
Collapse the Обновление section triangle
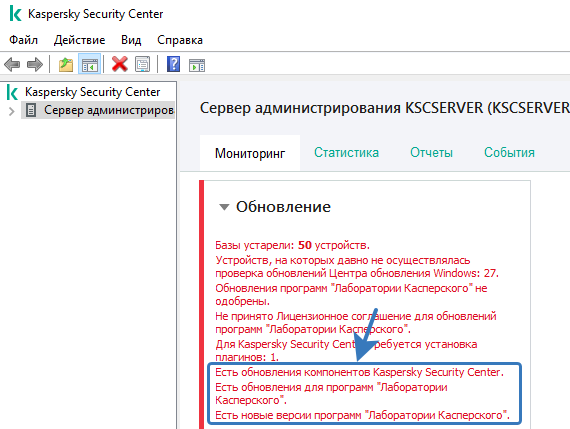point(224,207)
